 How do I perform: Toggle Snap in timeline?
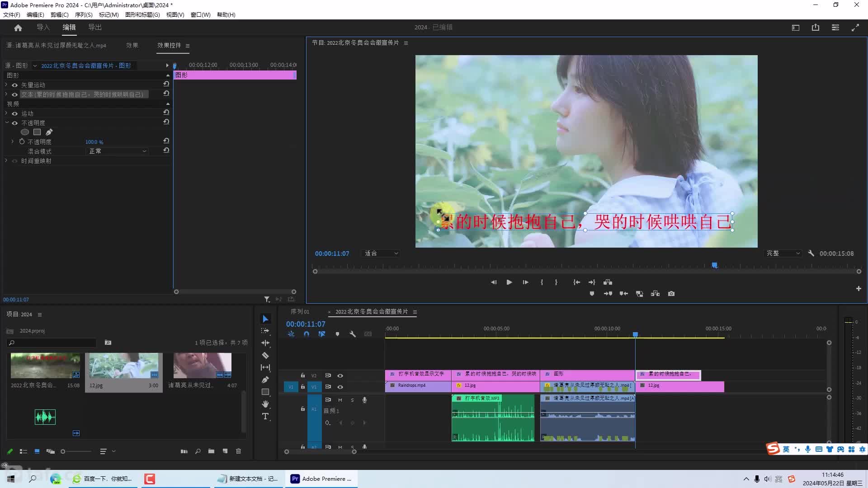[307, 334]
